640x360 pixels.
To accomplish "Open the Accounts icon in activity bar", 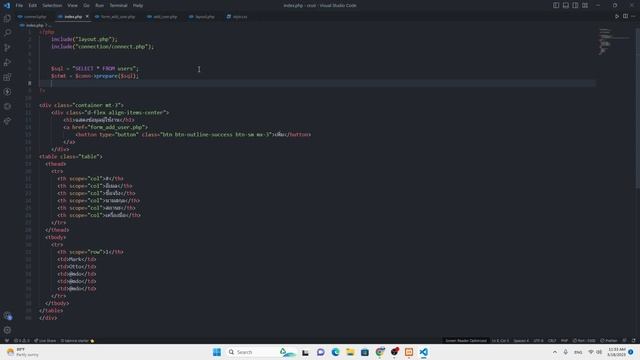I will pyautogui.click(x=7, y=316).
